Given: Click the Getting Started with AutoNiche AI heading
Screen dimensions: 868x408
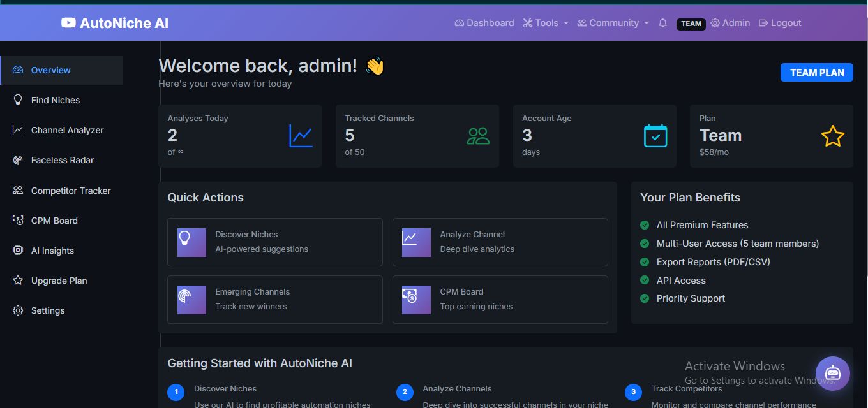Looking at the screenshot, I should [x=260, y=363].
